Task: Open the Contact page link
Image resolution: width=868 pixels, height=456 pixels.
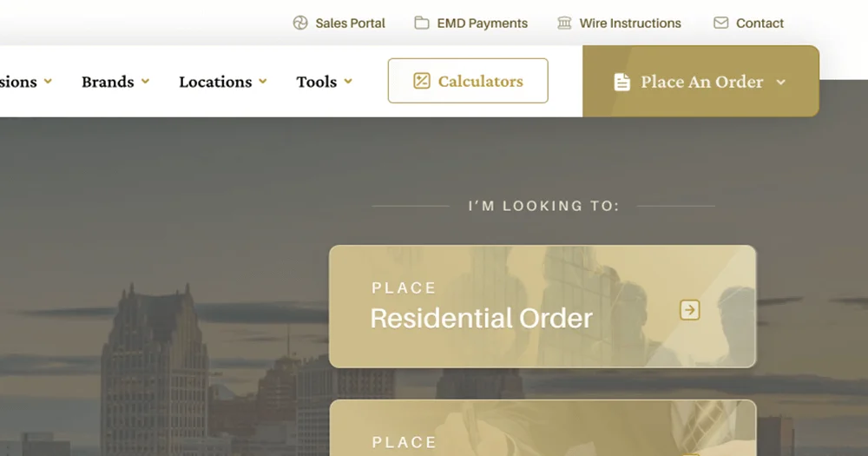Action: 759,23
